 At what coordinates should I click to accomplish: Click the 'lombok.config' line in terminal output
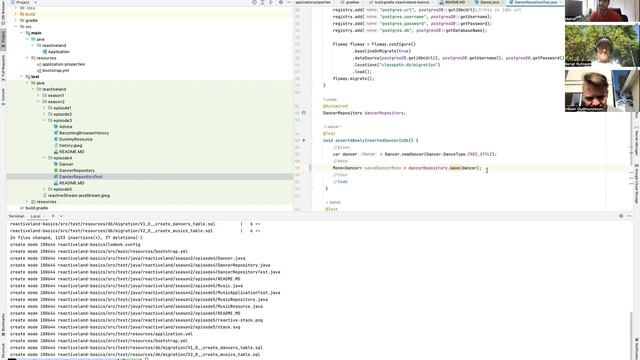coord(75,244)
